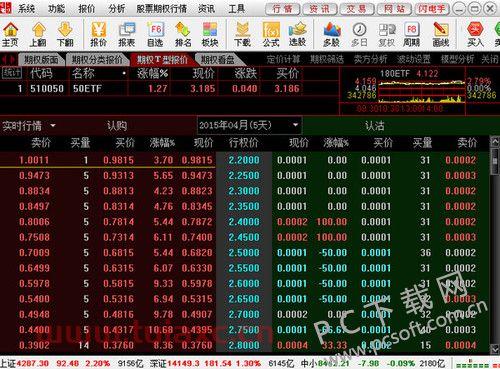Click the 涨幅% header beside 名称
Viewport: 500px width, 369px height.
click(152, 73)
